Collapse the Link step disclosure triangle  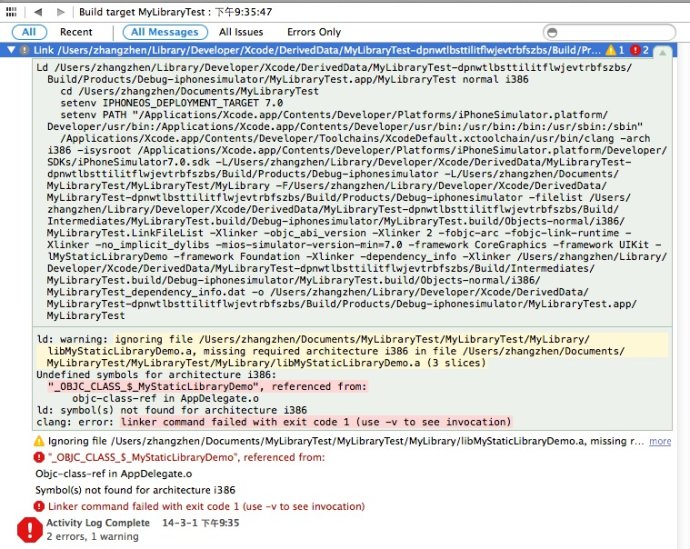click(x=11, y=50)
